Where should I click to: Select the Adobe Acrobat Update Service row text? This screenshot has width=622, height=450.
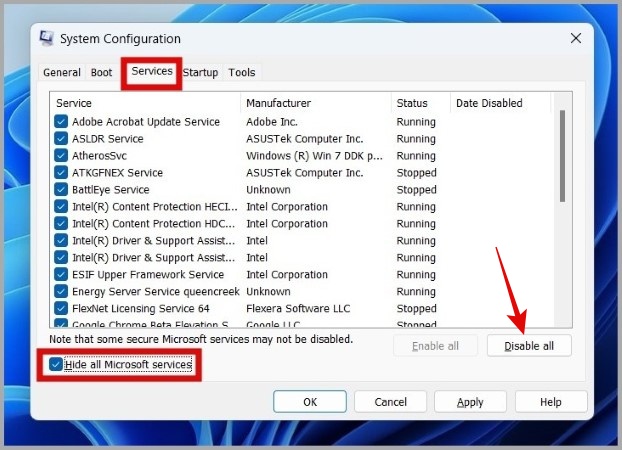click(146, 122)
